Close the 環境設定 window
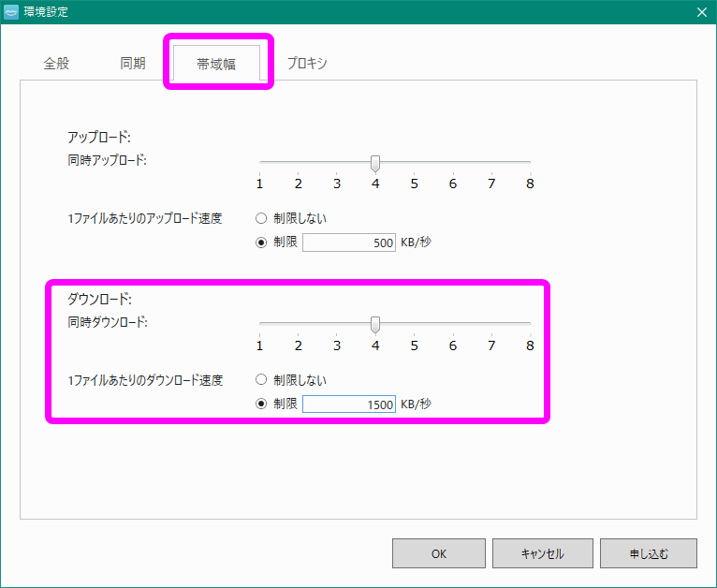This screenshot has height=588, width=717. tap(701, 12)
